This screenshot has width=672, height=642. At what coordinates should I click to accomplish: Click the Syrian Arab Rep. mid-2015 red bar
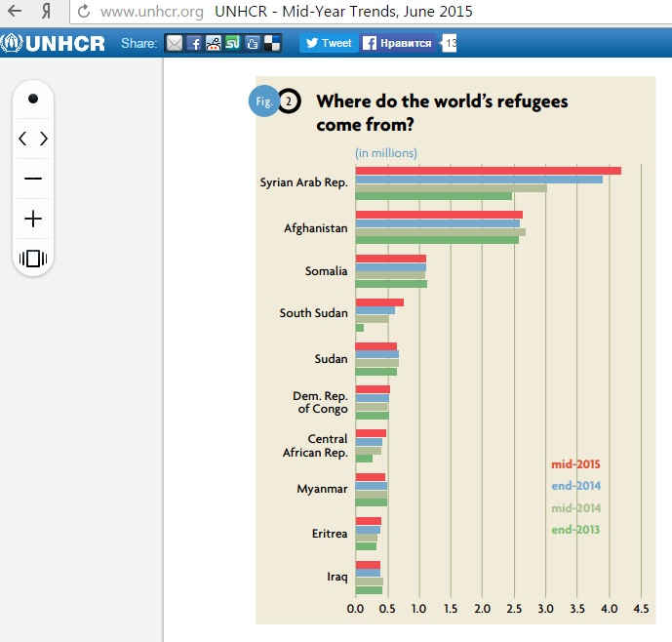pos(488,171)
